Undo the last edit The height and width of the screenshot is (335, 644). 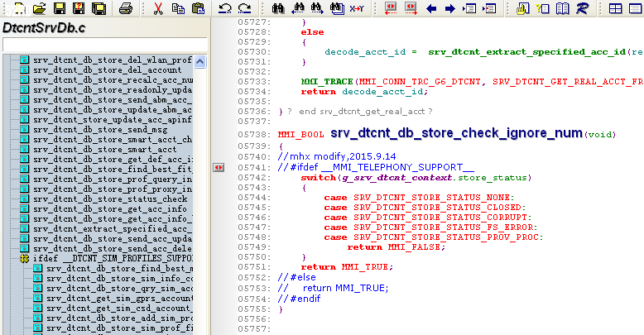coord(224,7)
